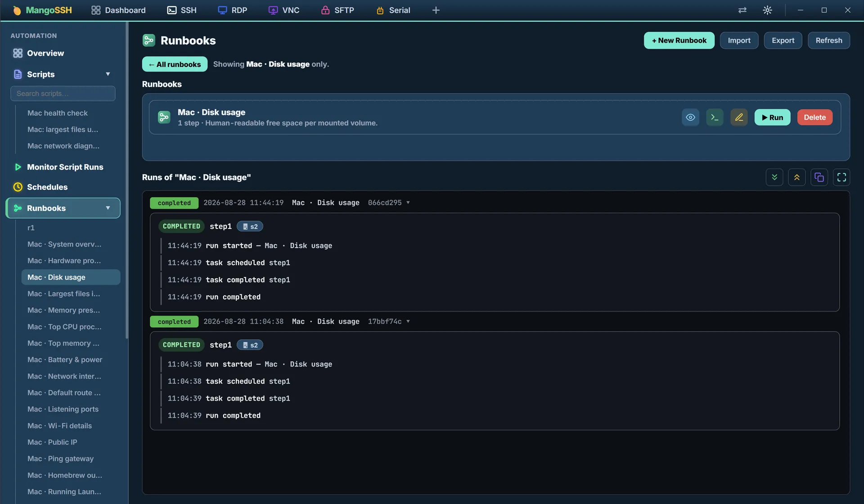Viewport: 864px width, 504px height.
Task: Click the s2 host badge in the 11:44:19 run
Action: tap(250, 227)
